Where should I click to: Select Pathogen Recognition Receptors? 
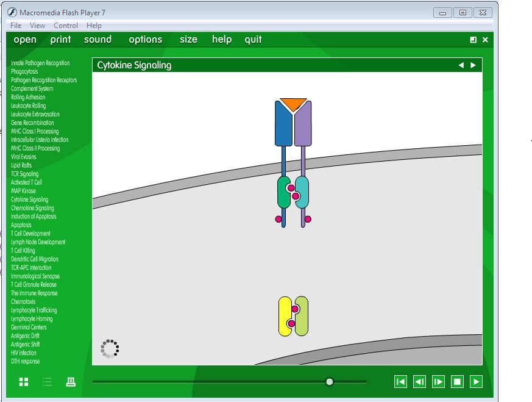(44, 80)
